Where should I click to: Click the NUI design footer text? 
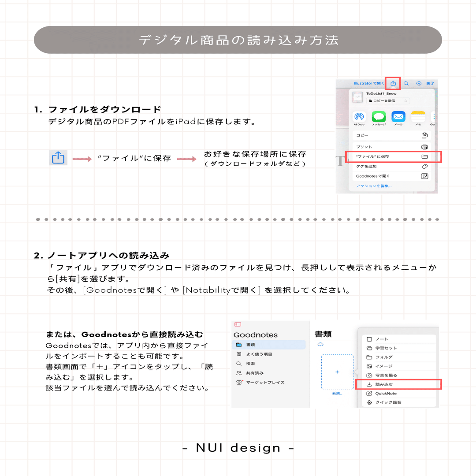coord(238,448)
